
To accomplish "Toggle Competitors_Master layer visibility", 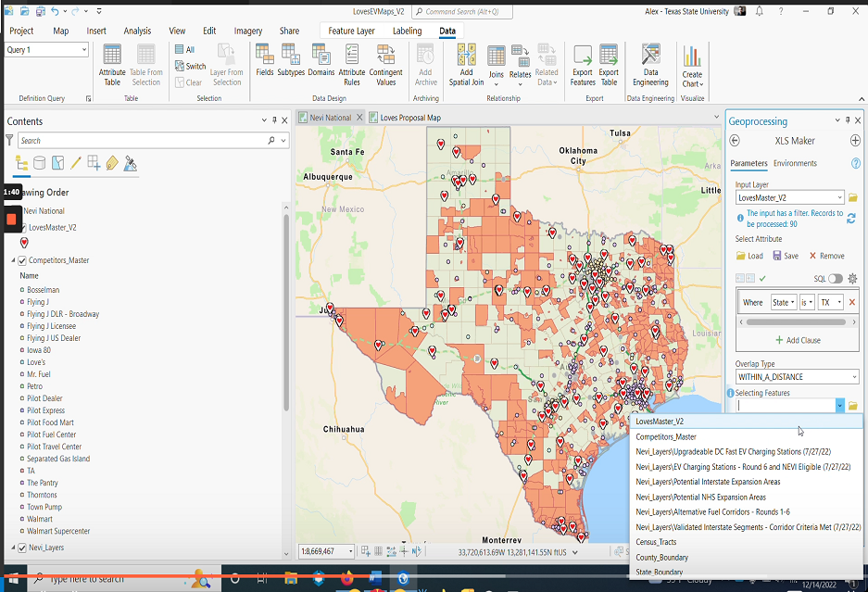I will (x=22, y=260).
